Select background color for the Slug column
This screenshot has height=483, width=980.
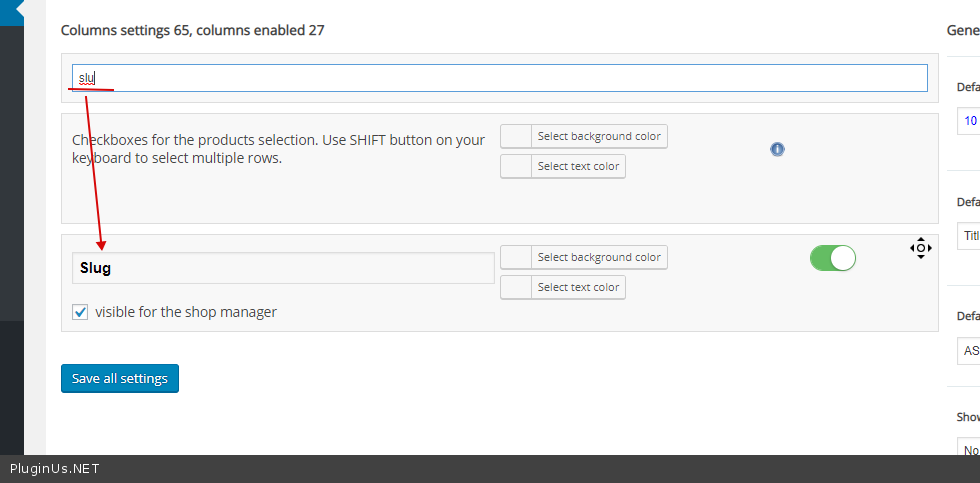[x=598, y=257]
